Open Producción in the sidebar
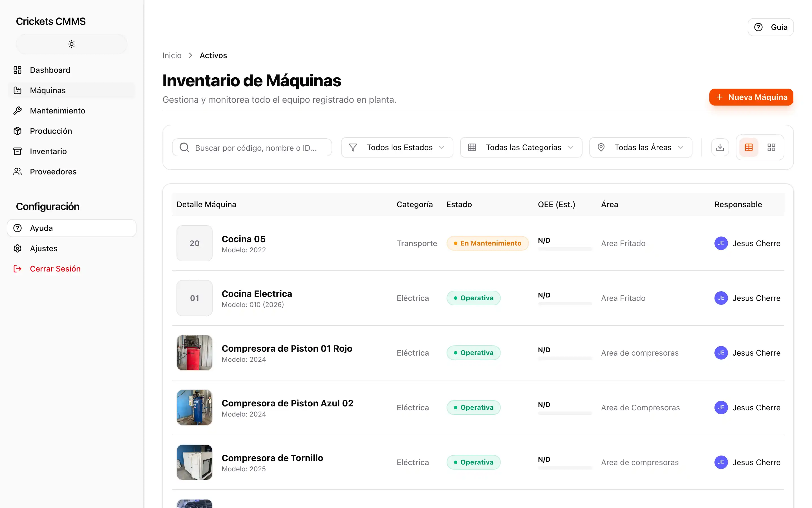 [x=71, y=131]
